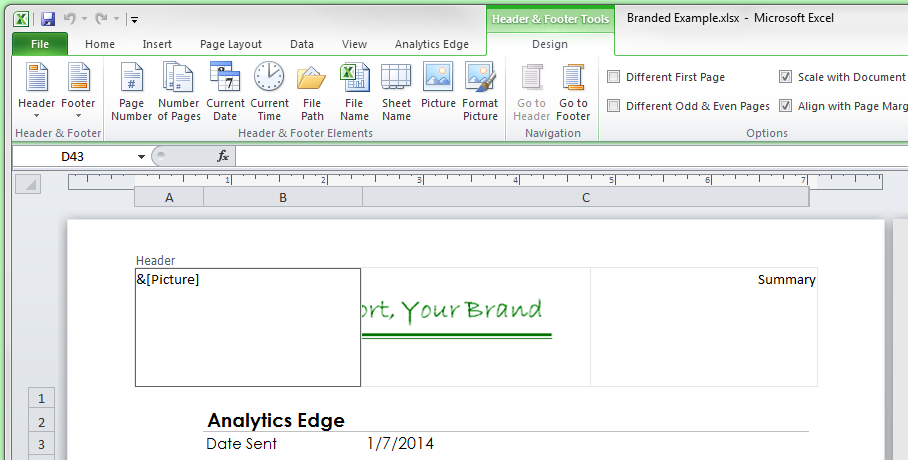The height and width of the screenshot is (460, 908).
Task: Open the Header presets dropdown
Action: tap(37, 91)
